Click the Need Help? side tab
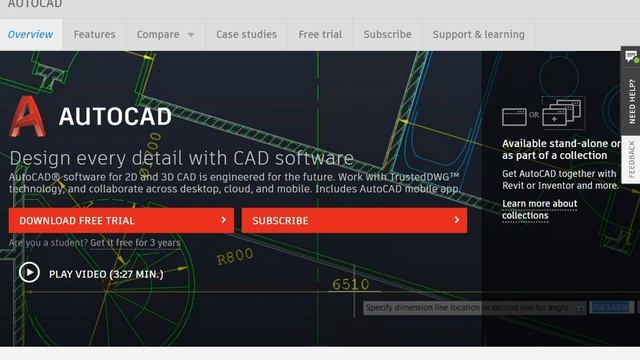640x360 pixels. pyautogui.click(x=632, y=101)
